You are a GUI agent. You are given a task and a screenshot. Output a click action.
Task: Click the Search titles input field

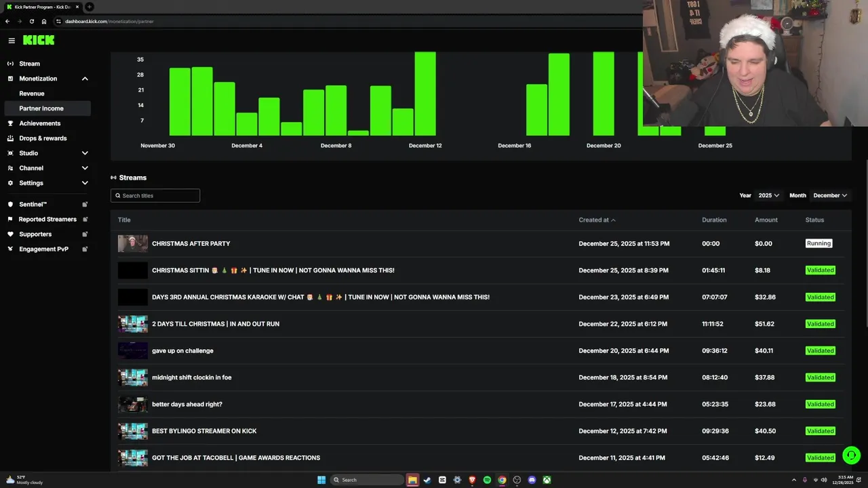(x=155, y=195)
